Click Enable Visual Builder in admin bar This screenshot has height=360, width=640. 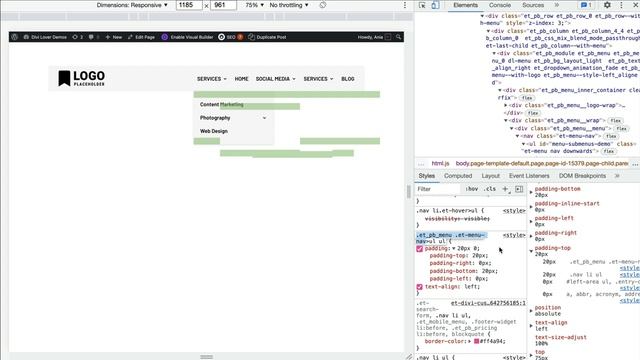(x=187, y=37)
